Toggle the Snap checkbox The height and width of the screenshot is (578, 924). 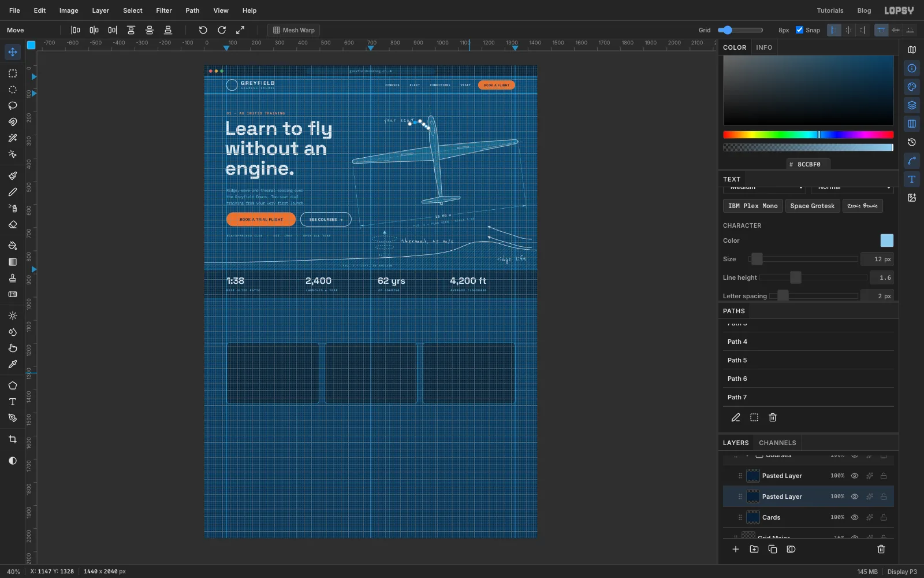800,30
